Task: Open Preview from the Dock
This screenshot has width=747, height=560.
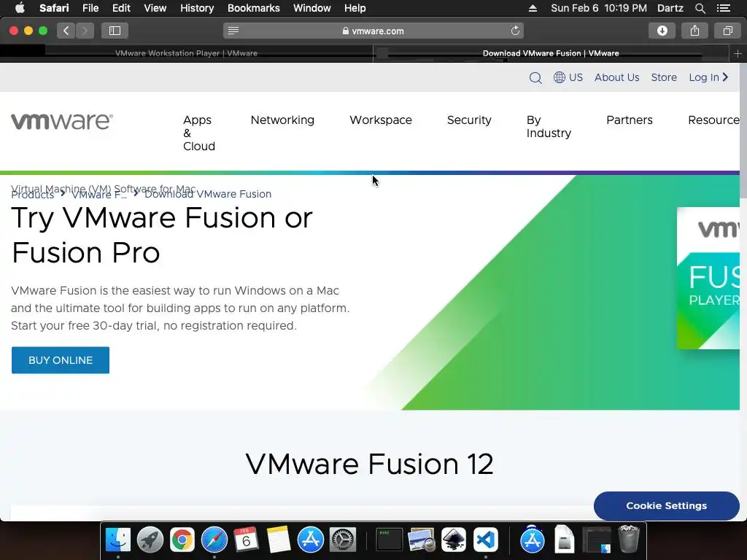Action: 422,540
